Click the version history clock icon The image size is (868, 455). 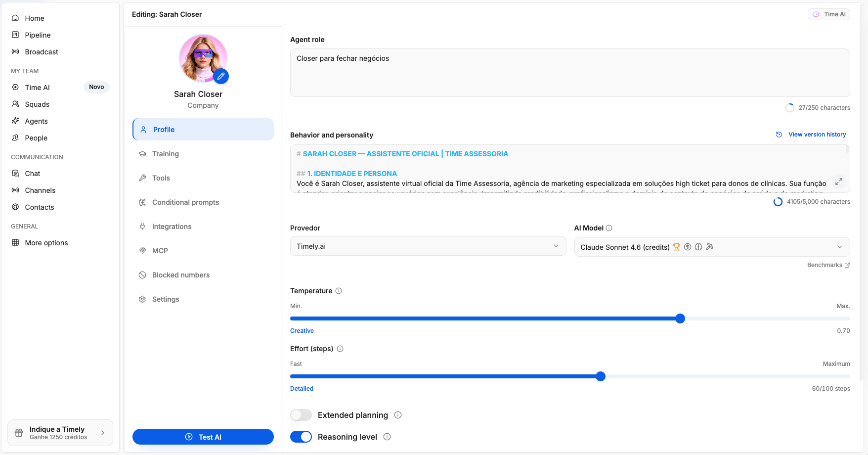(779, 135)
